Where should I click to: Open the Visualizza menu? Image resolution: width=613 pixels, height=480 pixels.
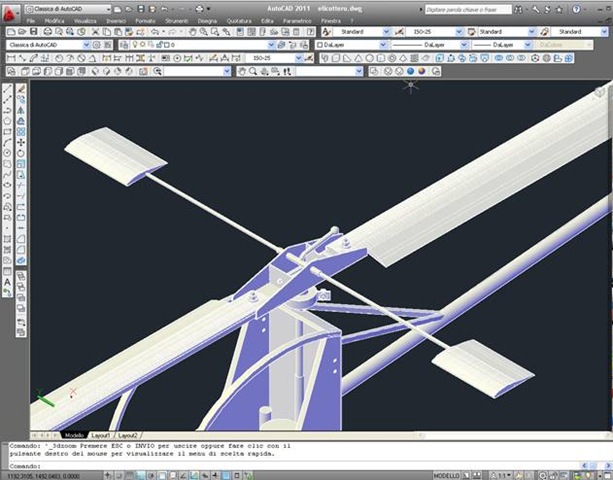pyautogui.click(x=85, y=20)
